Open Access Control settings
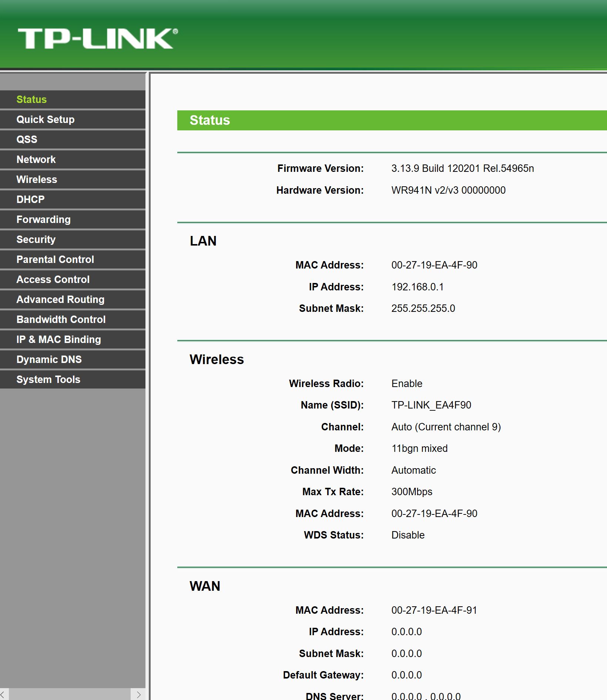The height and width of the screenshot is (700, 607). coord(73,279)
